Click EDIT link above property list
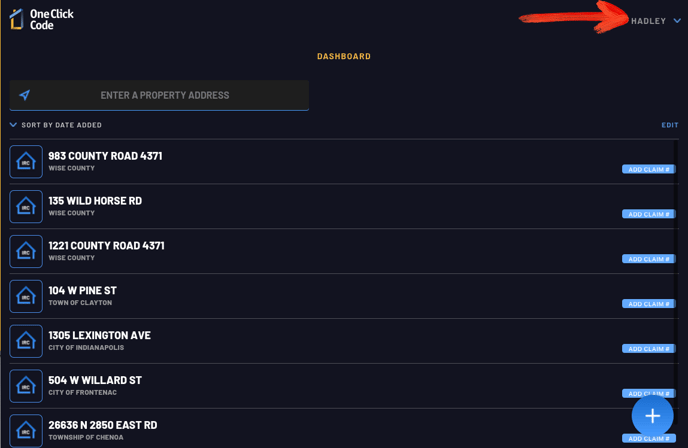This screenshot has height=448, width=688. (x=670, y=125)
